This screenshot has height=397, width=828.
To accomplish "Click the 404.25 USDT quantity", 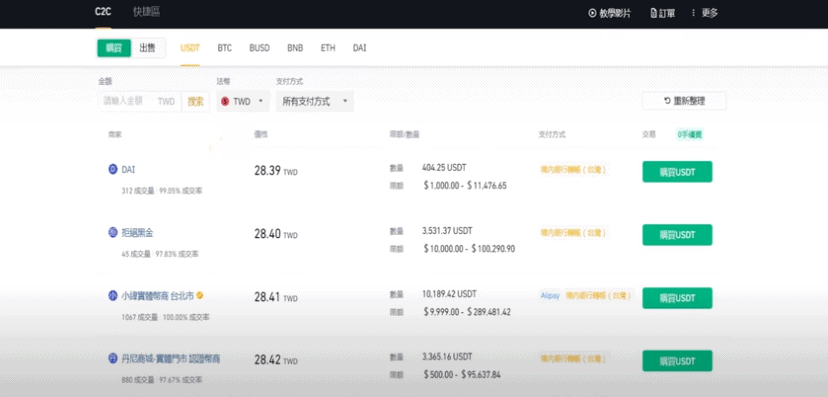I will coord(444,168).
